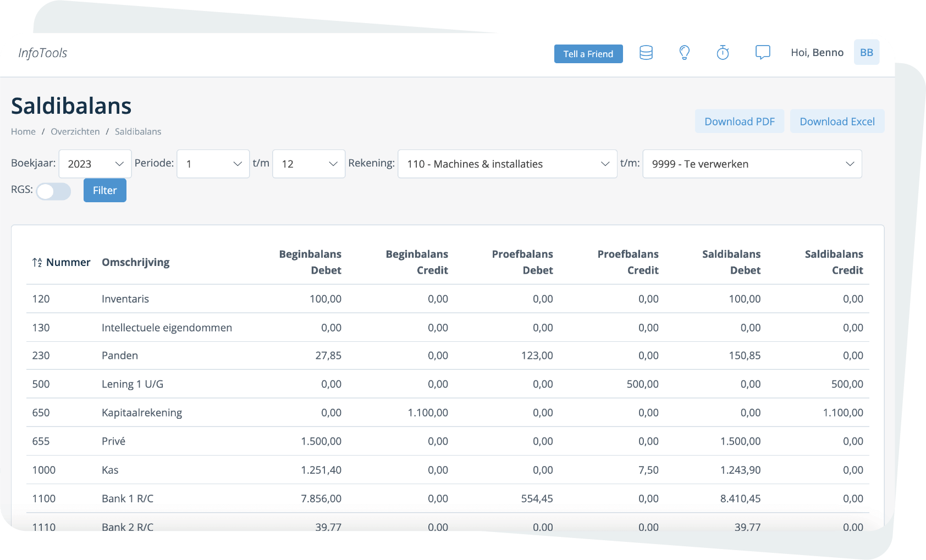926x560 pixels.
Task: Click the Lening 1 U/G description
Action: pyautogui.click(x=133, y=384)
